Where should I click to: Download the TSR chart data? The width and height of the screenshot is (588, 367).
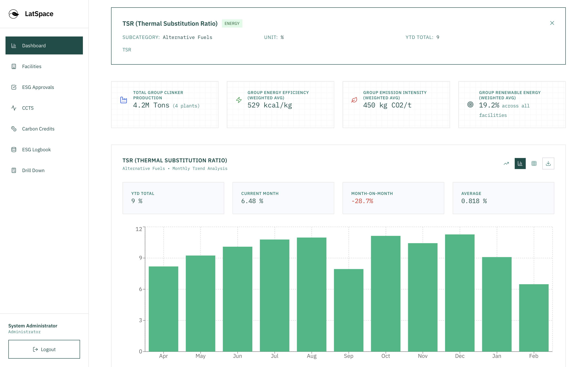(548, 163)
